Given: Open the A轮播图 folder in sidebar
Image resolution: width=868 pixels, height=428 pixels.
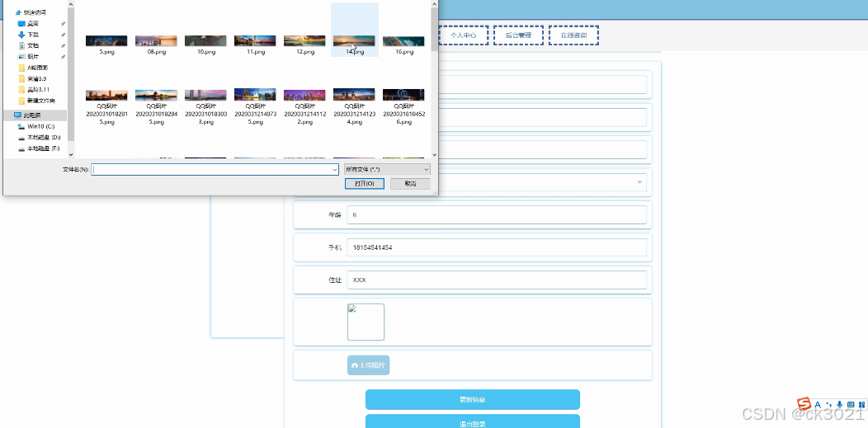Looking at the screenshot, I should click(33, 68).
